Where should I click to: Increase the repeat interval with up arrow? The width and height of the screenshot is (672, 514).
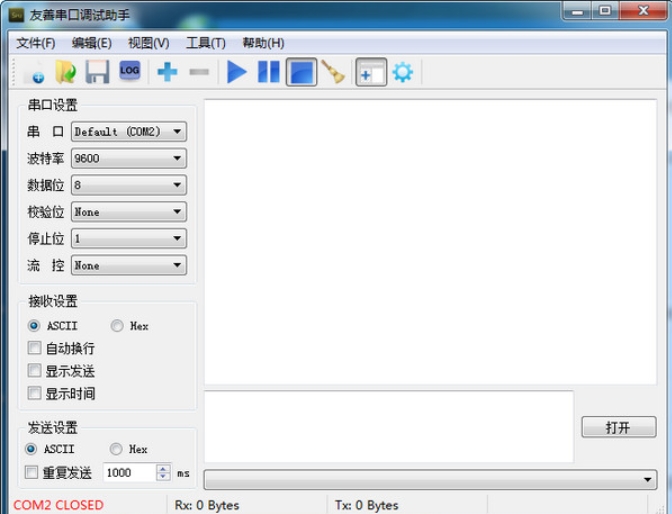(x=163, y=468)
